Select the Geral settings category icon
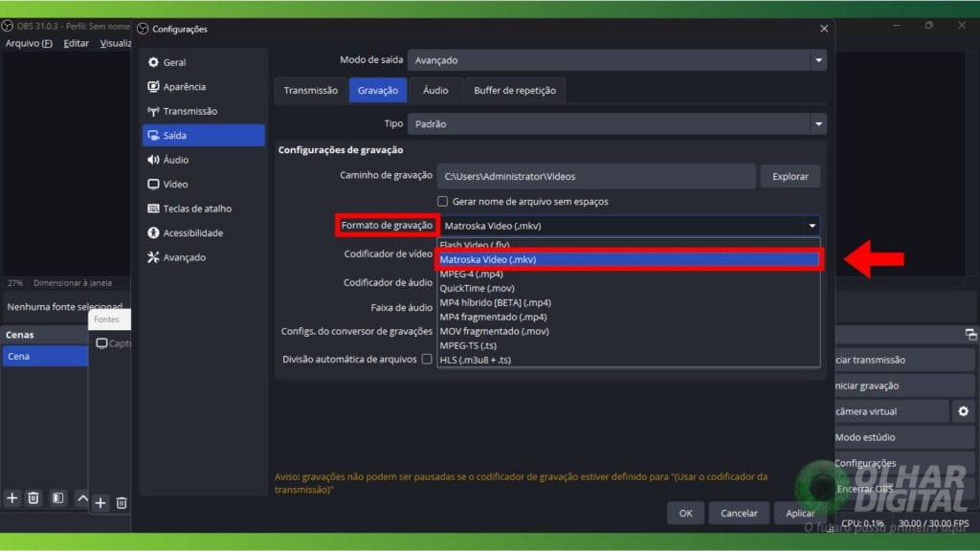Screen dimensions: 980x551 [153, 62]
